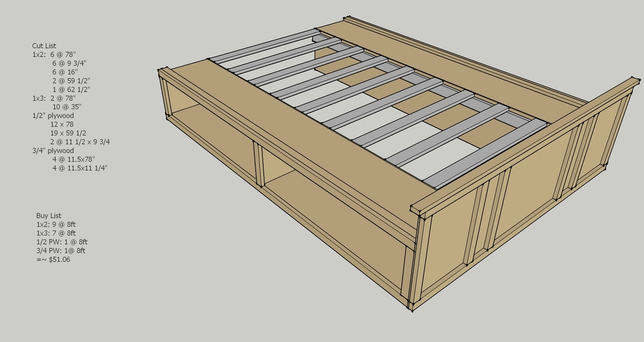Select the dimension "12 x 78"

[x=62, y=125]
